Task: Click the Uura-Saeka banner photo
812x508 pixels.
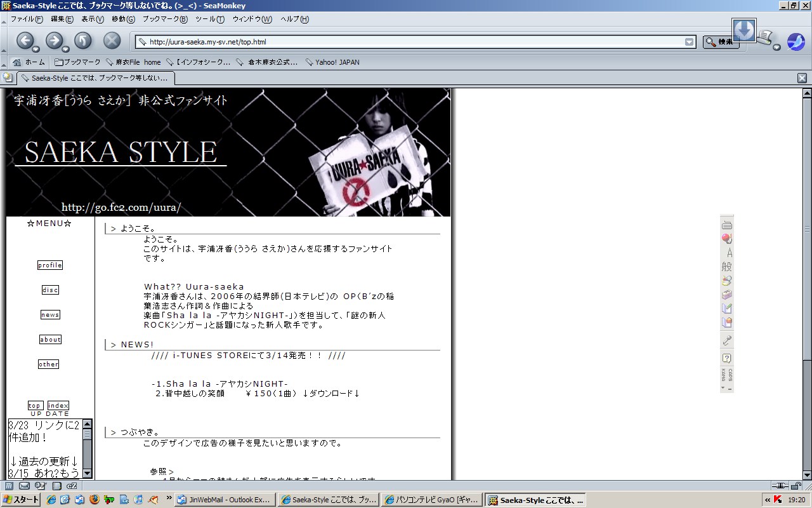Action: 228,152
